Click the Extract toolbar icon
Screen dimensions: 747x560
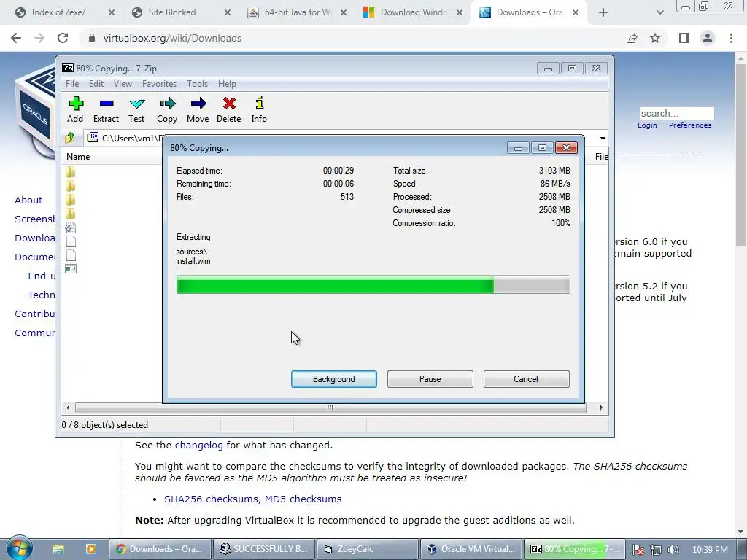(106, 109)
